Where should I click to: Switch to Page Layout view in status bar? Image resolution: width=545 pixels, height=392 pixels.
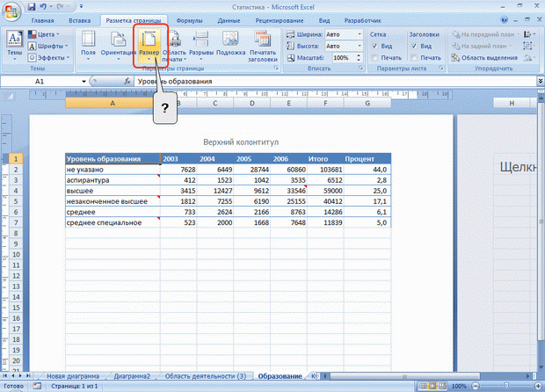[x=432, y=386]
